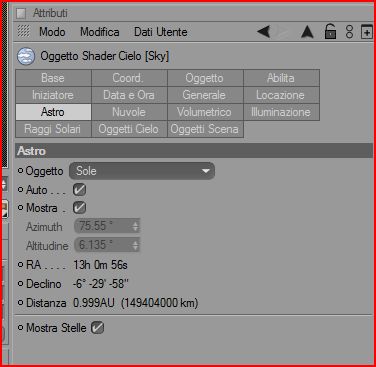Viewport: 376px width, 367px height.
Task: Open the Generale tab
Action: (x=205, y=95)
